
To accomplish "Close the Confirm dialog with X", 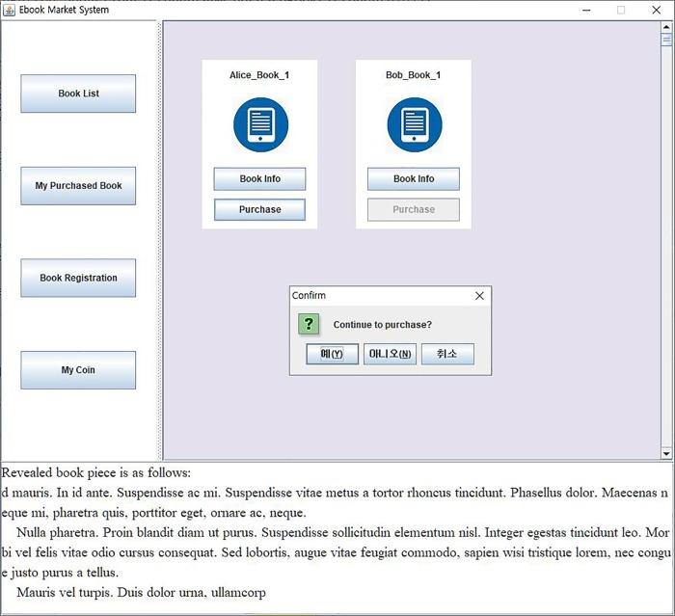I will pos(479,296).
